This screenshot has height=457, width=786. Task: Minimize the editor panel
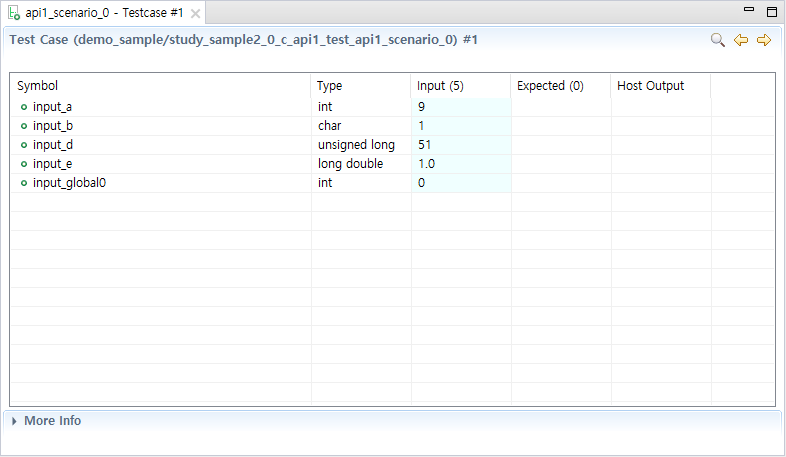(x=749, y=9)
